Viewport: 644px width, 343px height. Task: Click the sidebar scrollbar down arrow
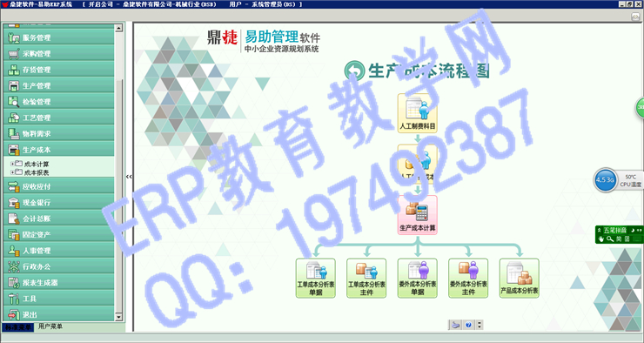pos(118,317)
